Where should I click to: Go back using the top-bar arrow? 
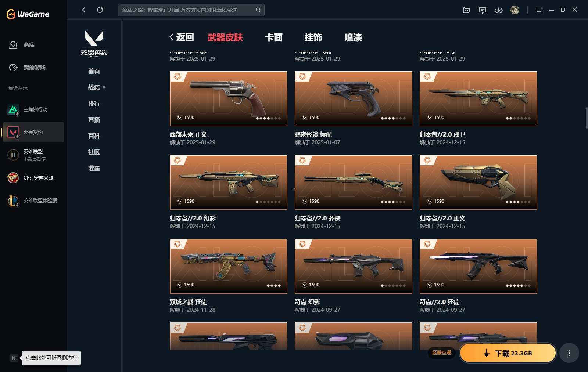point(84,10)
